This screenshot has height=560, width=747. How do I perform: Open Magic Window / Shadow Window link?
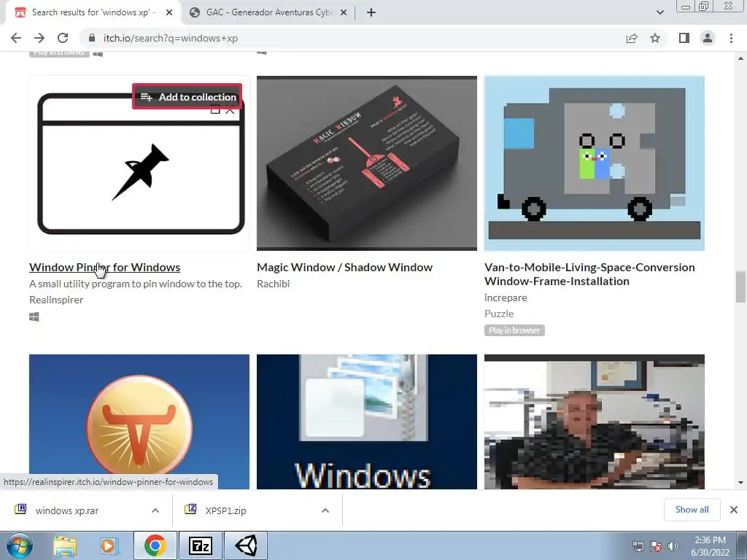click(344, 267)
